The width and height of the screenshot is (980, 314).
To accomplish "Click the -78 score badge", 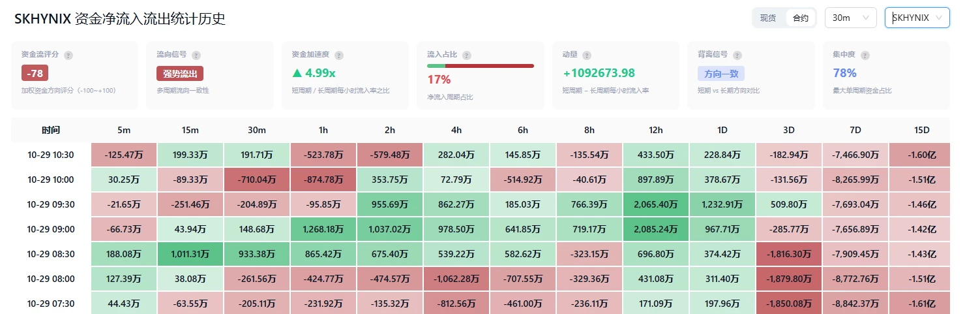I will click(x=35, y=73).
